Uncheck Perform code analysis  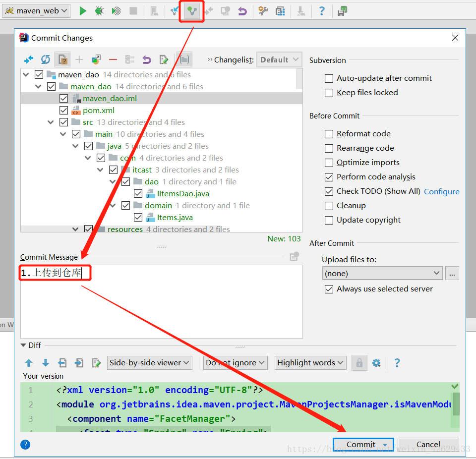coord(329,177)
